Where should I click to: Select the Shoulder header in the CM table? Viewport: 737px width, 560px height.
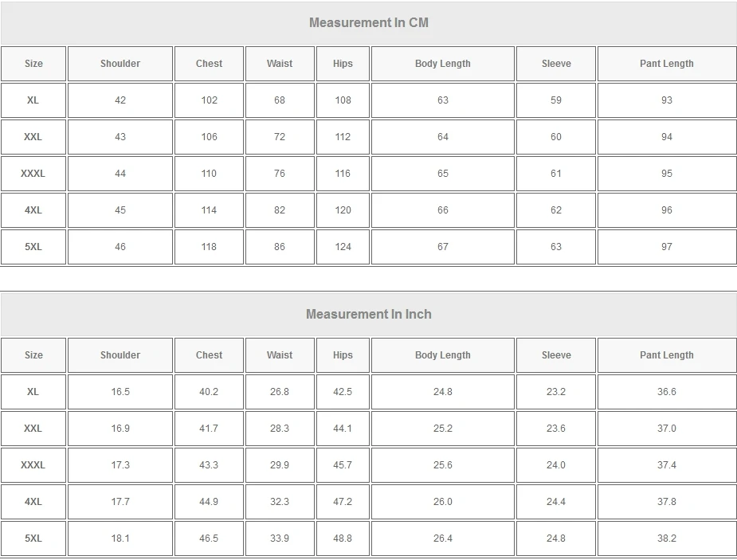coord(120,64)
